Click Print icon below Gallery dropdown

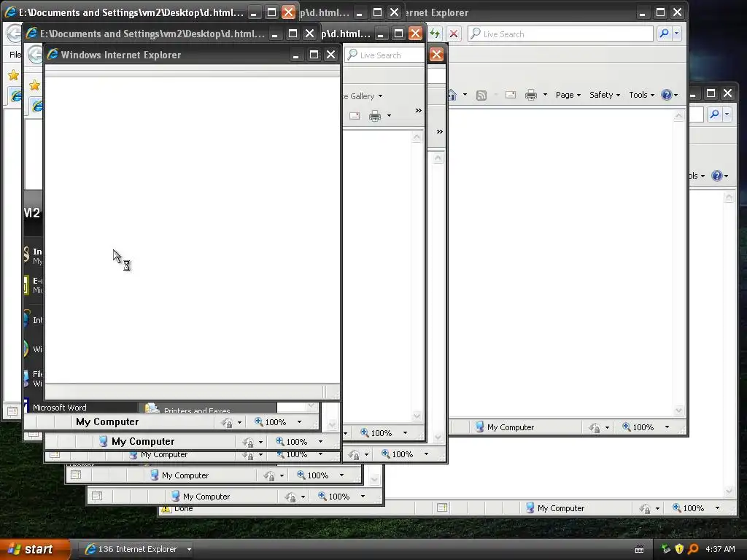pos(375,116)
